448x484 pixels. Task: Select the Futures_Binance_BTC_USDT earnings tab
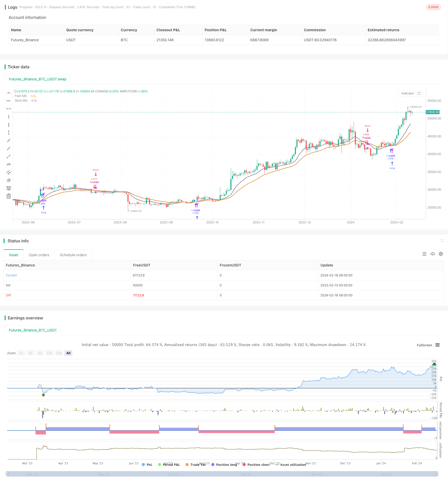pyautogui.click(x=33, y=330)
